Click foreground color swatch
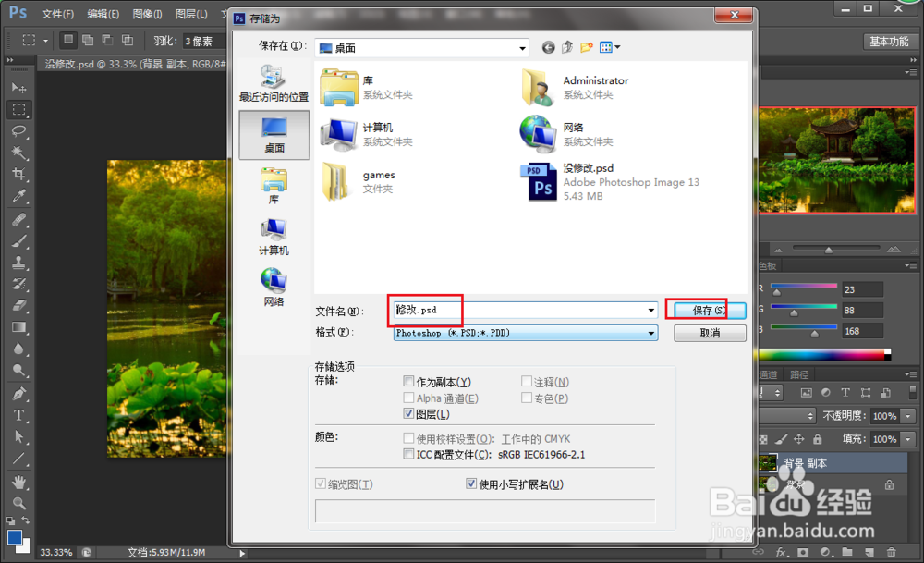Image resolution: width=924 pixels, height=563 pixels. coord(15,537)
